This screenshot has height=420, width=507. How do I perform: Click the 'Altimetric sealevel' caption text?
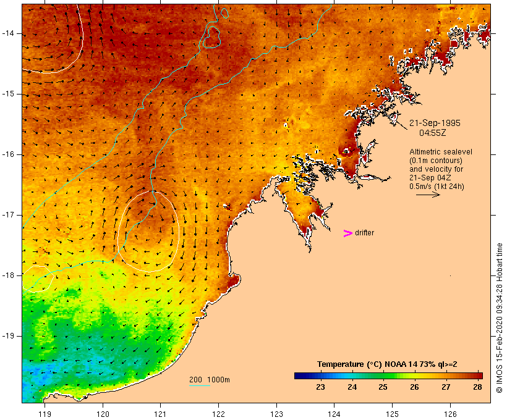(x=441, y=152)
